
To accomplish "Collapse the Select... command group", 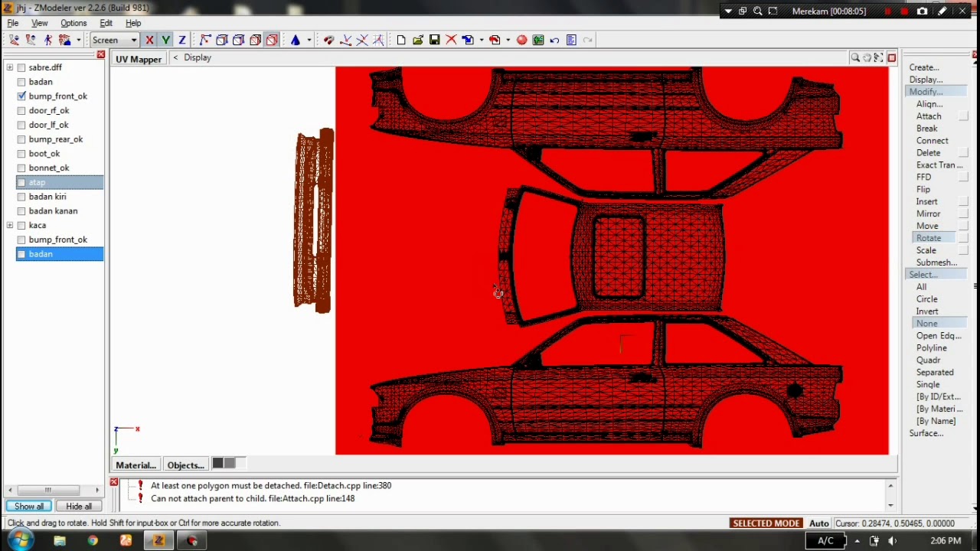I will click(923, 275).
